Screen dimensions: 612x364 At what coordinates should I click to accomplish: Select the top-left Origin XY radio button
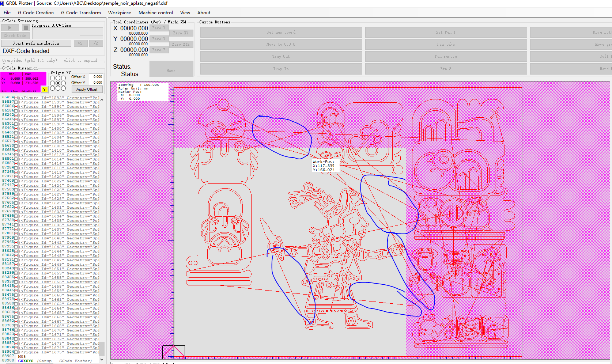coord(53,78)
